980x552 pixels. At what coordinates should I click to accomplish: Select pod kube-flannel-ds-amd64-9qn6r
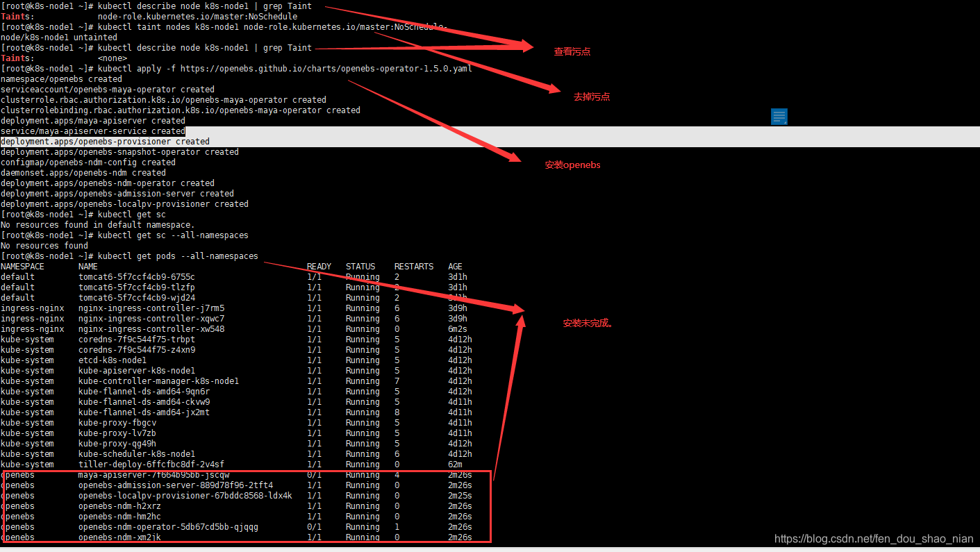(144, 392)
